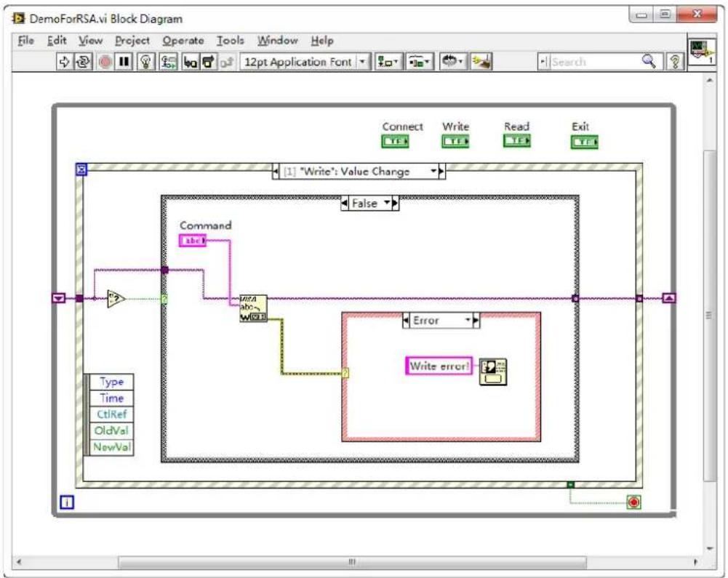Open the Help menu
728x578 pixels.
pyautogui.click(x=322, y=41)
